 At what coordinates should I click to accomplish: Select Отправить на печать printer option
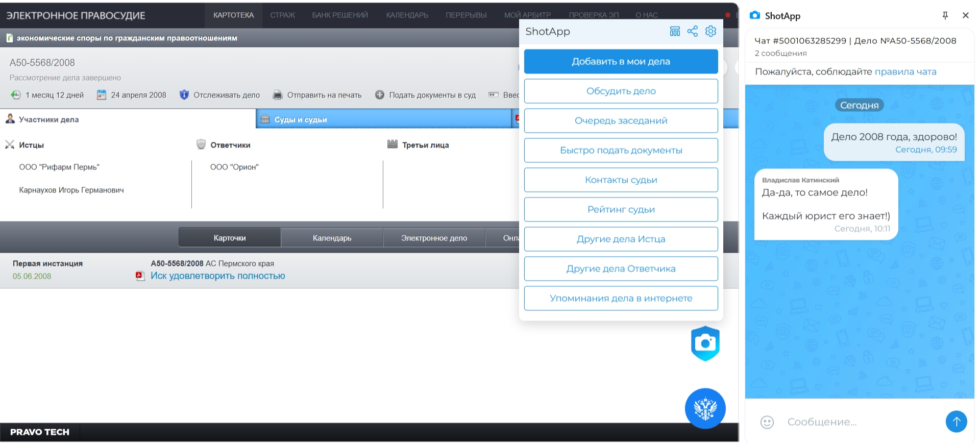[317, 95]
